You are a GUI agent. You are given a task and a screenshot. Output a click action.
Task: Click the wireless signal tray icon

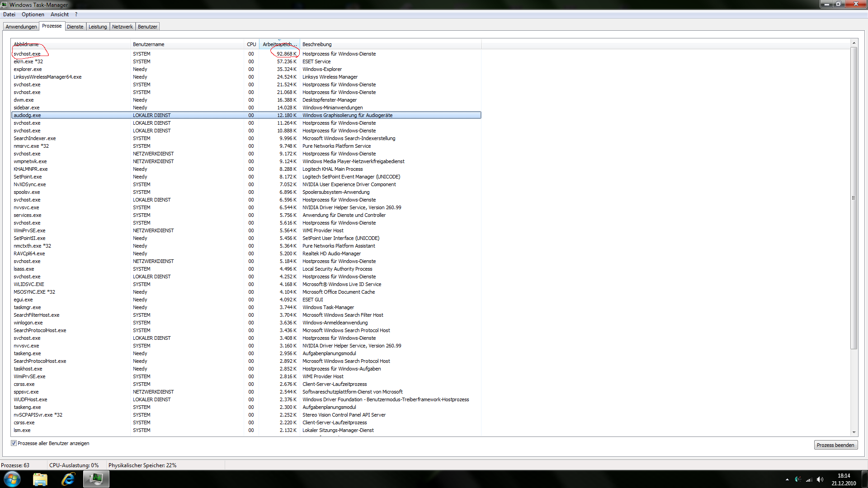click(x=809, y=479)
